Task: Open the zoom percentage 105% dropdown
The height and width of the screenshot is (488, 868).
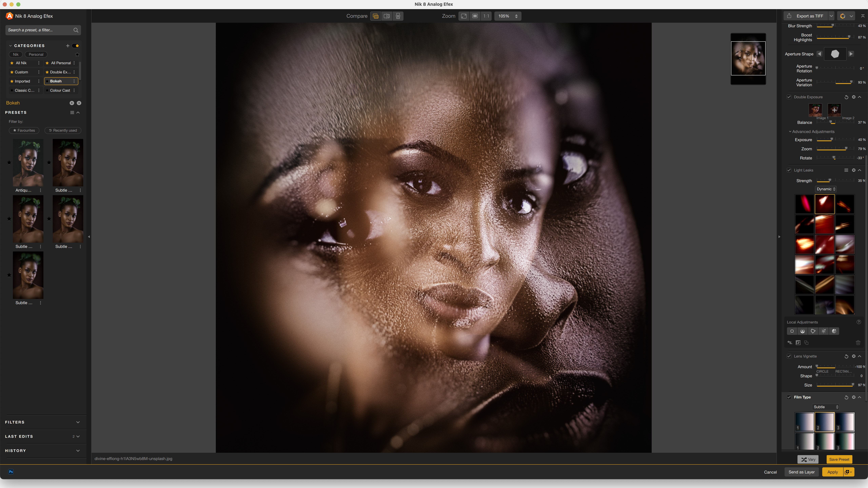Action: click(x=508, y=16)
